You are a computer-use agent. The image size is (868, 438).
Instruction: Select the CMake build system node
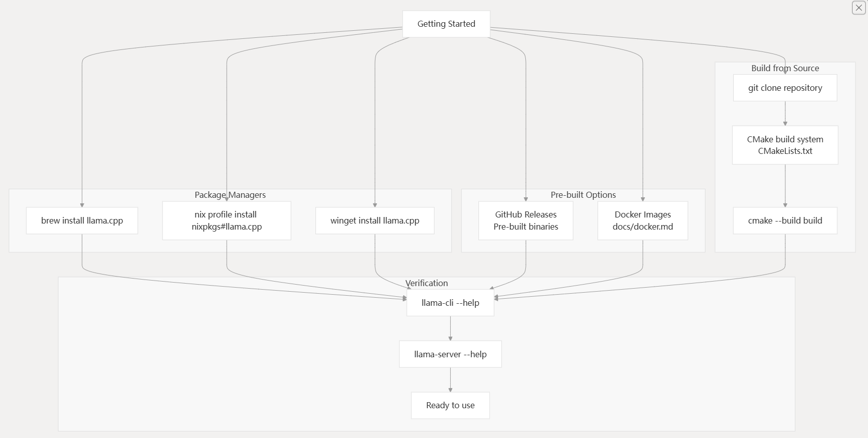(785, 145)
